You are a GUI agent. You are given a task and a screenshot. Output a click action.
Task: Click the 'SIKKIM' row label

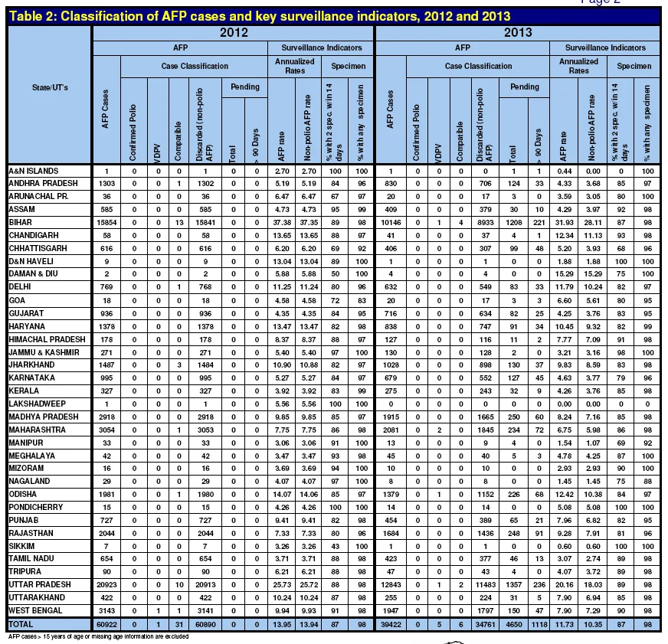21,546
